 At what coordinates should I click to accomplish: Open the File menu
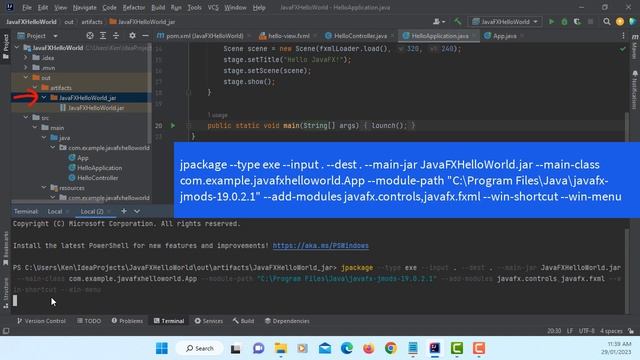(x=27, y=7)
